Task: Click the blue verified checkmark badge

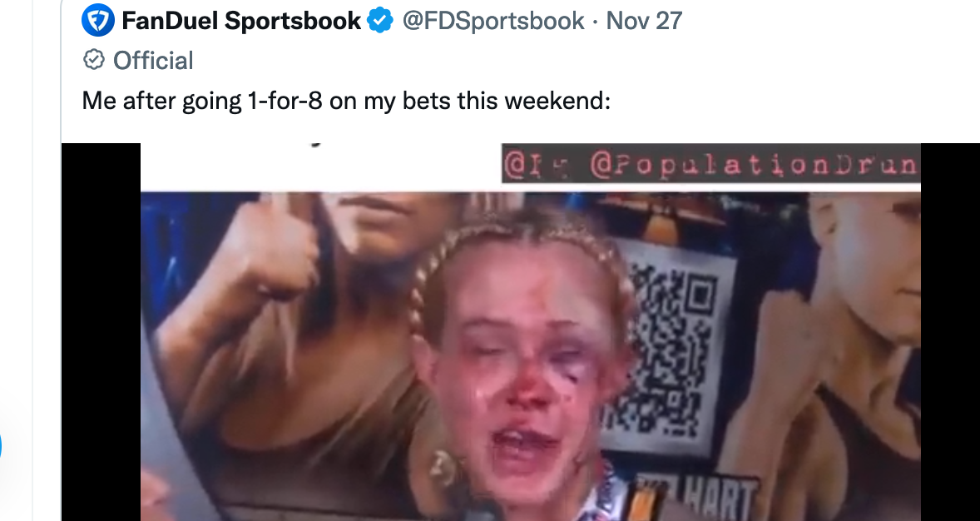Action: pyautogui.click(x=380, y=21)
